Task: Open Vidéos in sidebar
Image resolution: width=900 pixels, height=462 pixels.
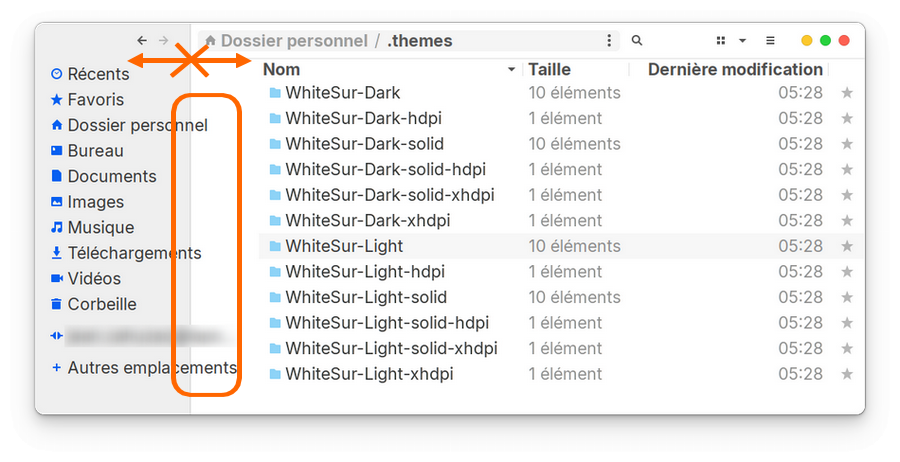Action: pos(94,278)
